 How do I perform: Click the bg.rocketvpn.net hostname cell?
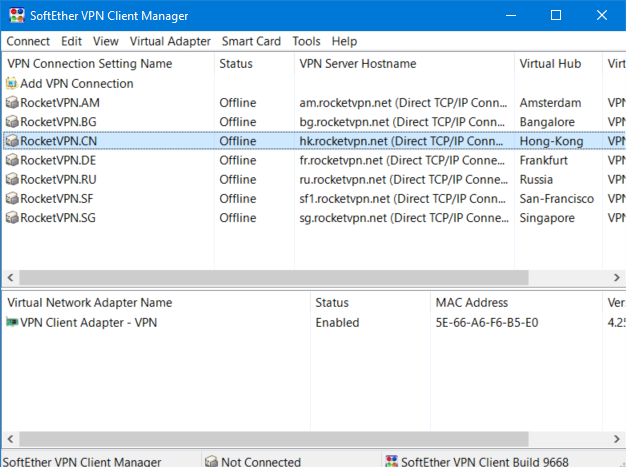click(402, 122)
